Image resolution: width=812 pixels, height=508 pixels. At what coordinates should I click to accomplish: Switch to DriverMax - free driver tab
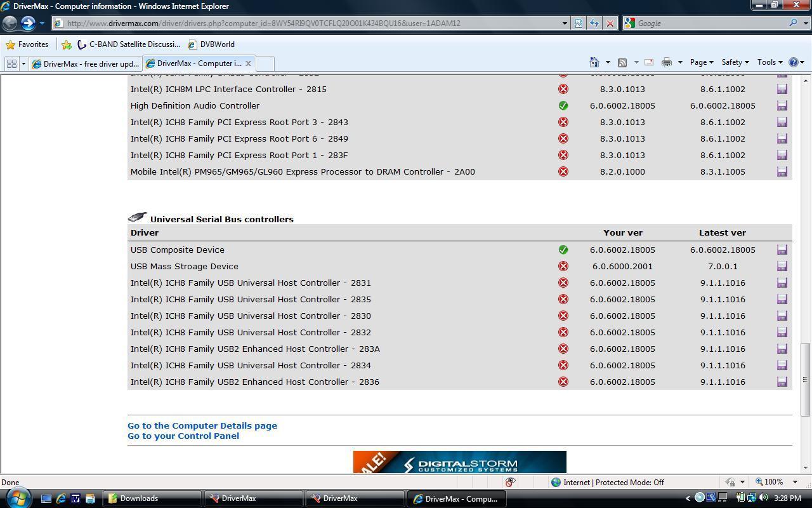click(86, 63)
